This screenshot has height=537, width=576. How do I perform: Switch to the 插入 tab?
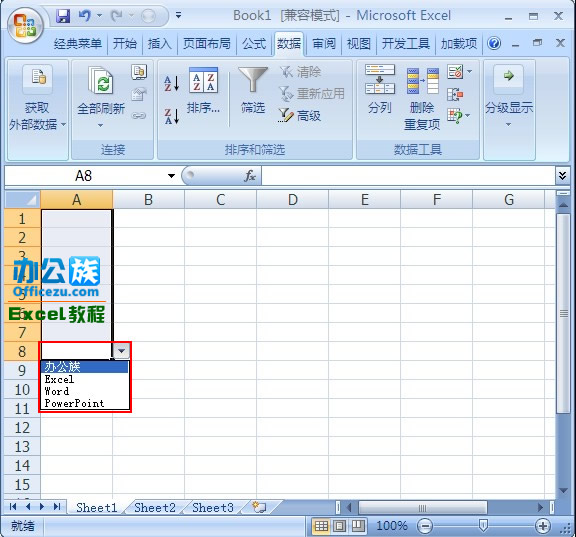click(x=159, y=44)
